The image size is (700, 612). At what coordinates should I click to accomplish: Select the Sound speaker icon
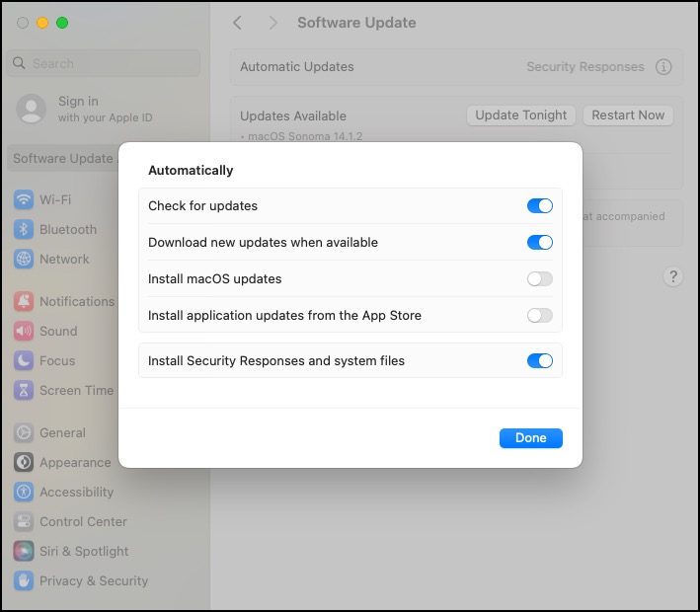click(24, 332)
